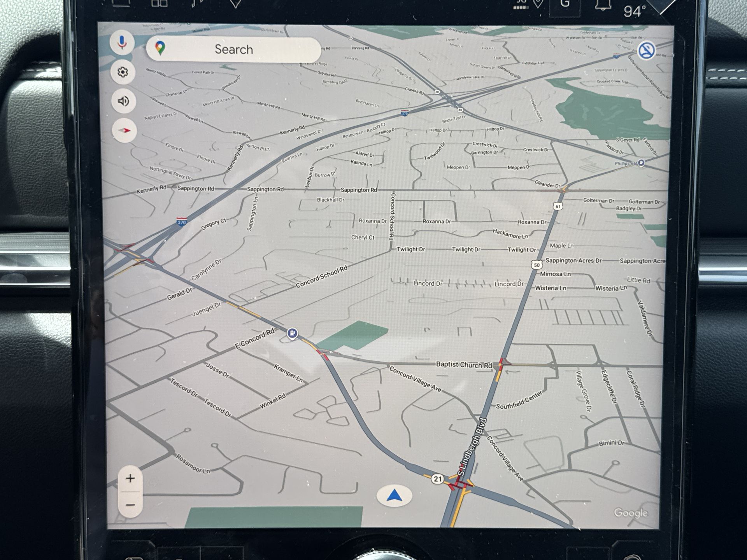Tap the Route 50 shield on Lindbergh

[x=537, y=265]
